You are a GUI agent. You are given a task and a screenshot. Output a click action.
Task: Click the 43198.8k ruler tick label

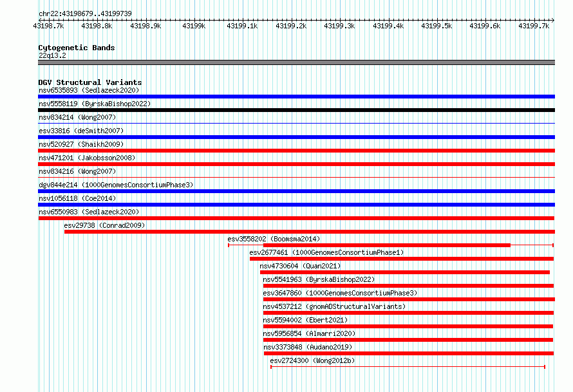click(97, 26)
